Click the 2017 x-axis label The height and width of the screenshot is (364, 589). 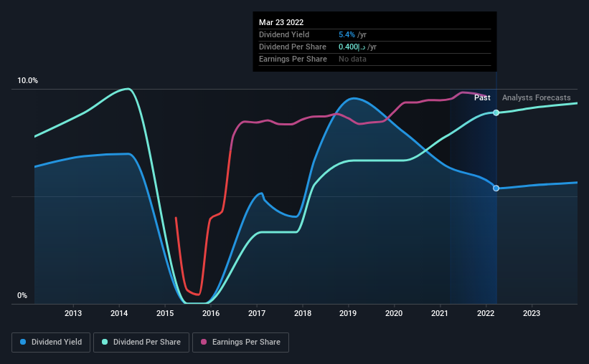pos(257,313)
